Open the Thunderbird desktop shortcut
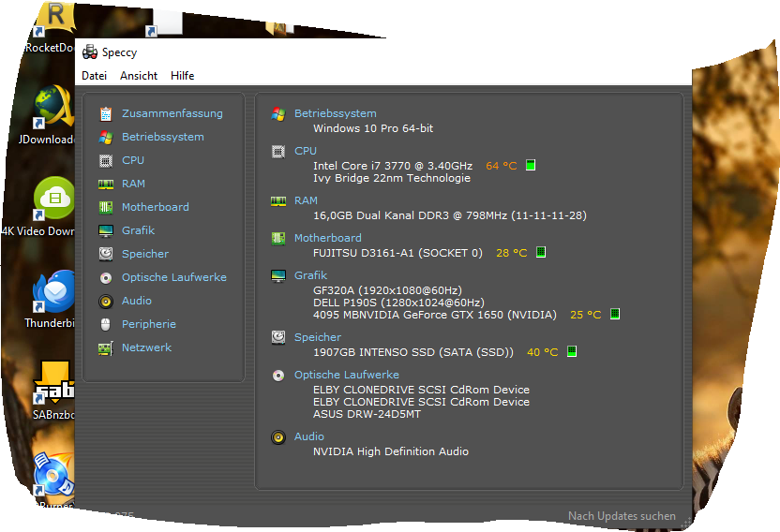The height and width of the screenshot is (532, 780). pos(50,300)
